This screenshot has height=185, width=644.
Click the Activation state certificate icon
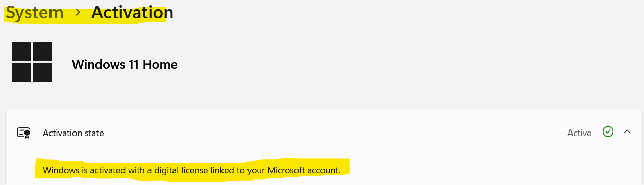tap(24, 133)
